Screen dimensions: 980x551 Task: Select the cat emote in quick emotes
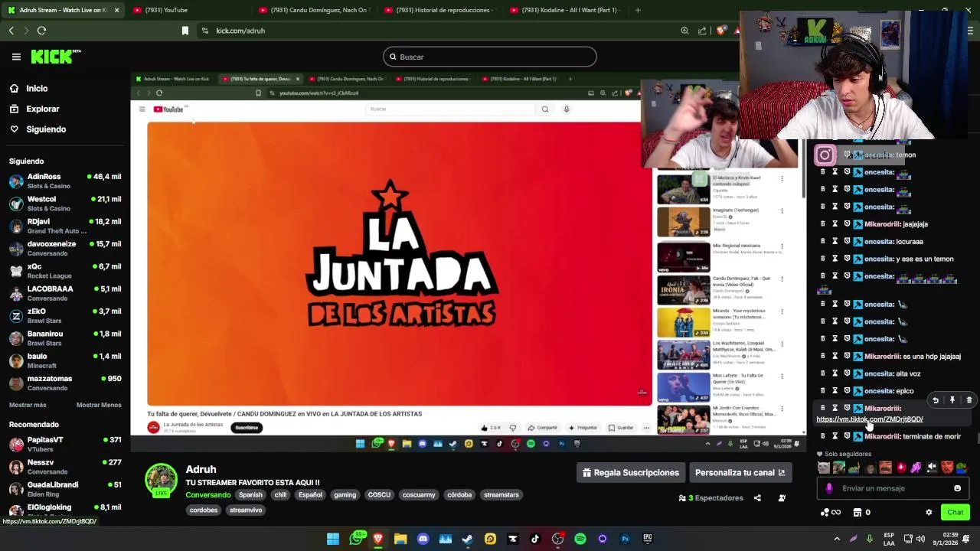(823, 468)
